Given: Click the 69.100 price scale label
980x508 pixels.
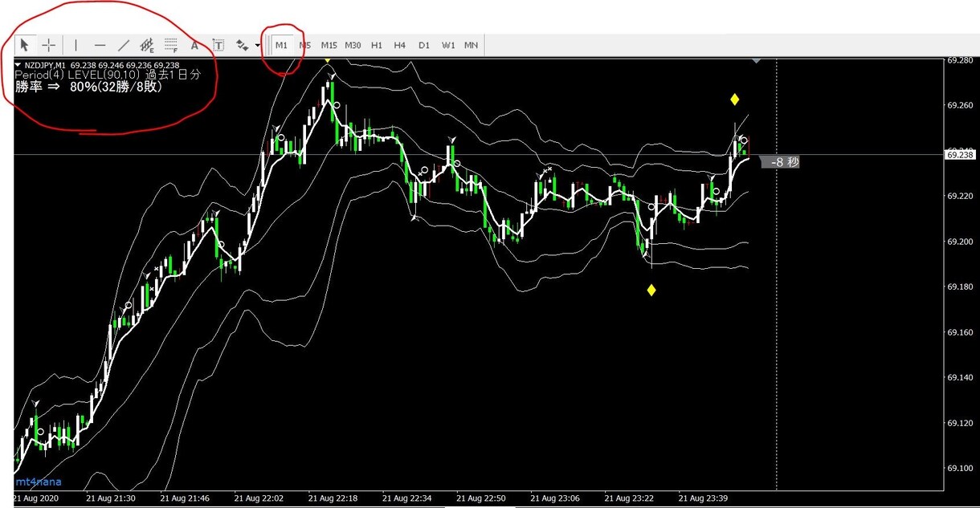Looking at the screenshot, I should [x=961, y=468].
